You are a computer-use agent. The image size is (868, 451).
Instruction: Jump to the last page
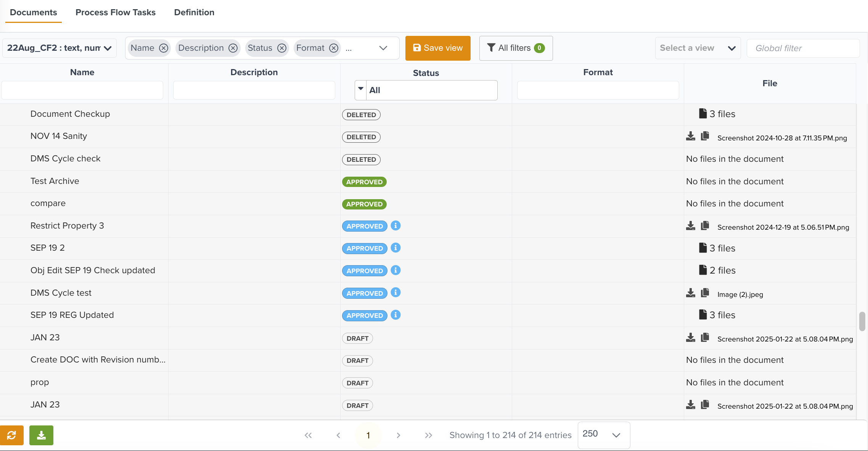[428, 435]
